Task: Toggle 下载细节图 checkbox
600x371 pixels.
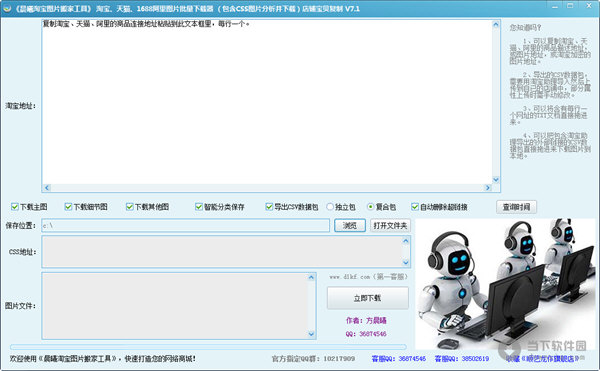Action: click(68, 207)
